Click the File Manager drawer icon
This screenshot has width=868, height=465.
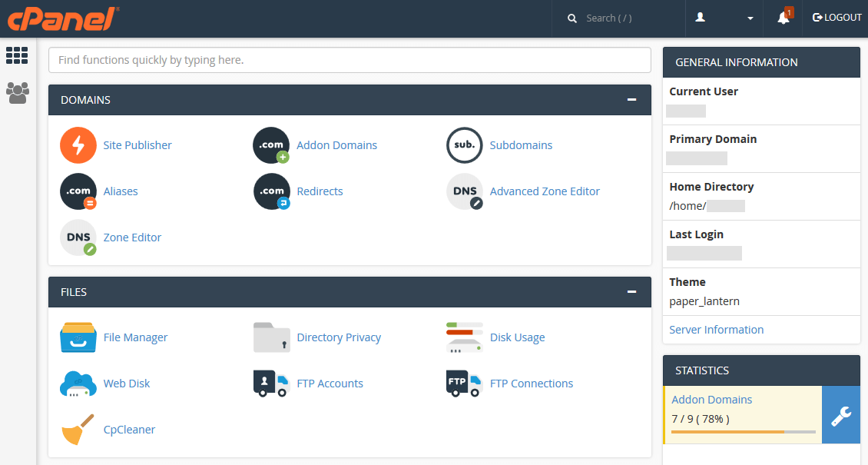pyautogui.click(x=78, y=337)
